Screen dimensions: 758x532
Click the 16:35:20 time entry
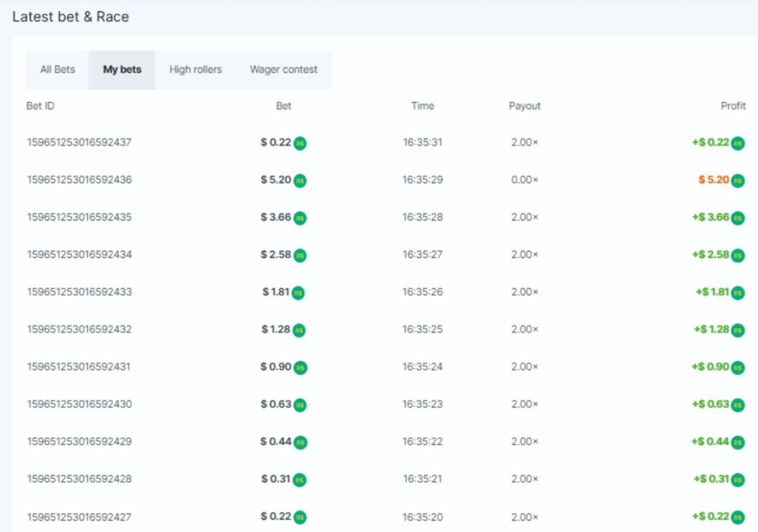pos(422,517)
